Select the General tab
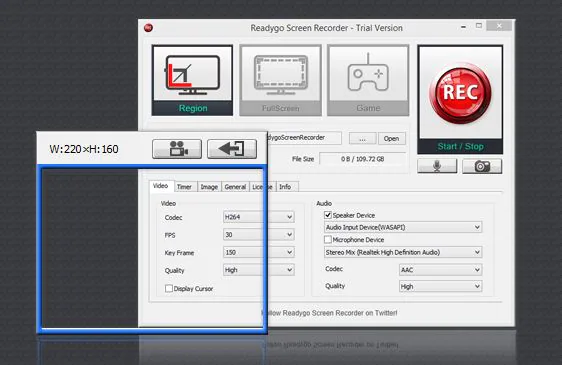 point(235,187)
